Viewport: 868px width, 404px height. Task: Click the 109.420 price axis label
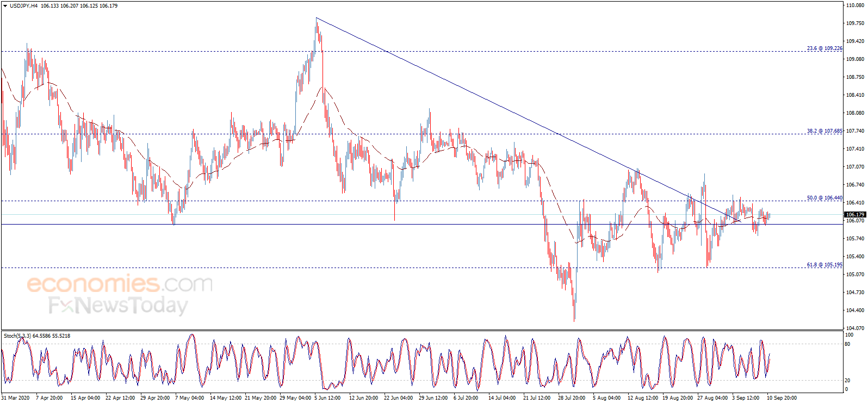(855, 41)
